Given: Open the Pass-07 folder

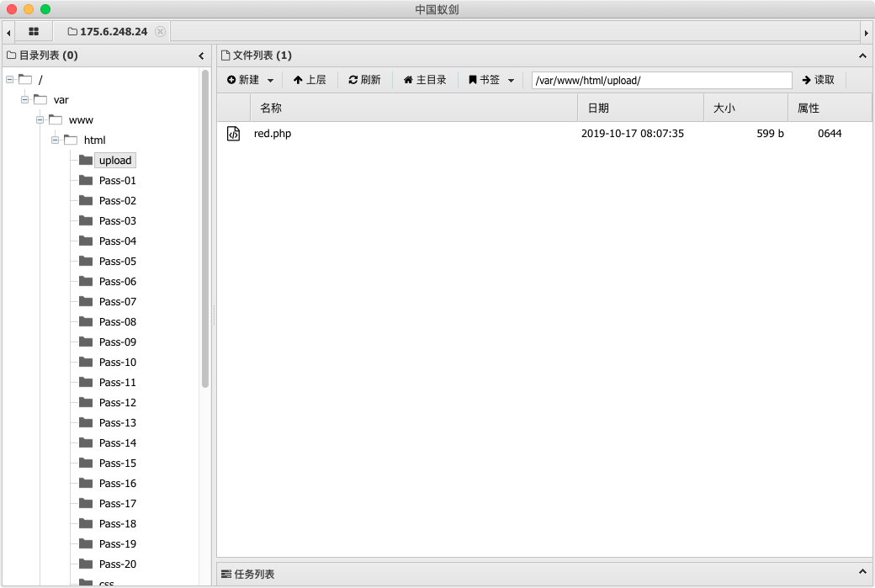Looking at the screenshot, I should point(108,301).
